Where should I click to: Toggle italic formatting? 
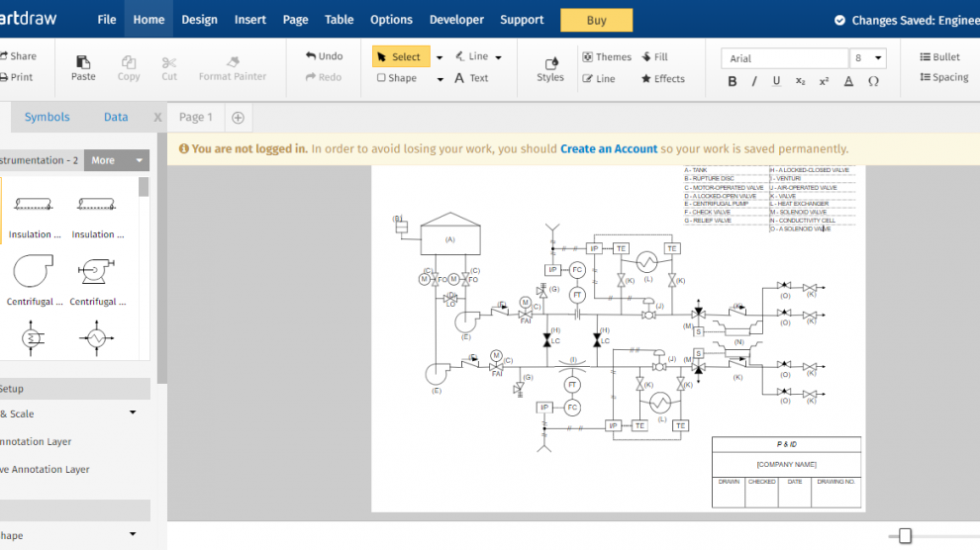pyautogui.click(x=754, y=81)
